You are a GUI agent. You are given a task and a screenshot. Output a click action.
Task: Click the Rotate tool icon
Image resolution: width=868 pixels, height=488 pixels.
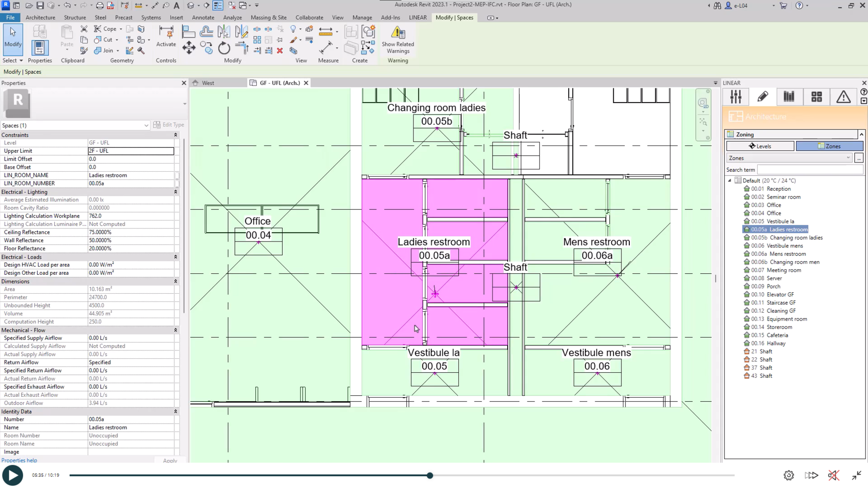pos(224,48)
